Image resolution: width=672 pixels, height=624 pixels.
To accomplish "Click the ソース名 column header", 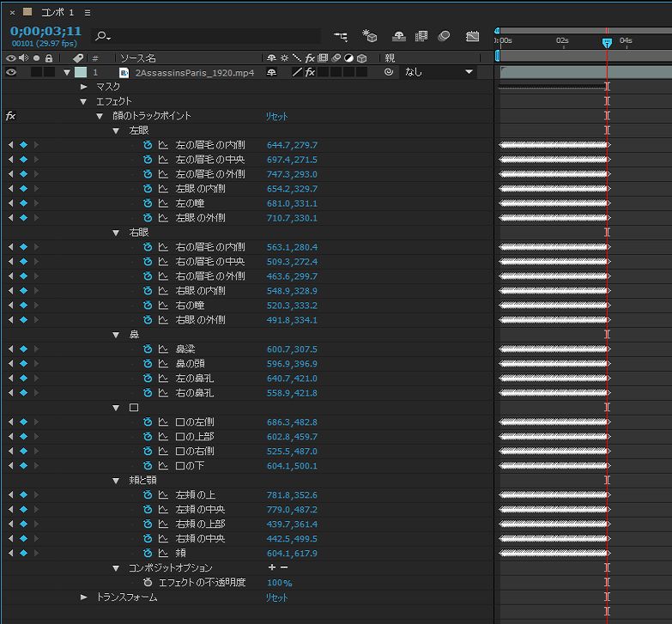I will (138, 58).
